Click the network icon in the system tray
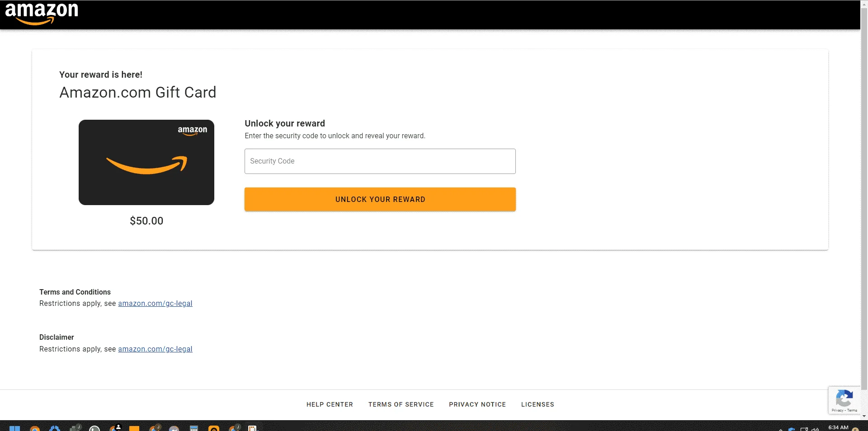 pos(804,429)
